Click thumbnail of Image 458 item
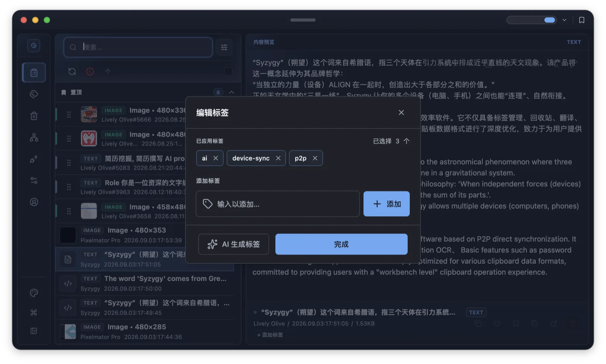Viewport: 606px width, 364px height. 89,211
